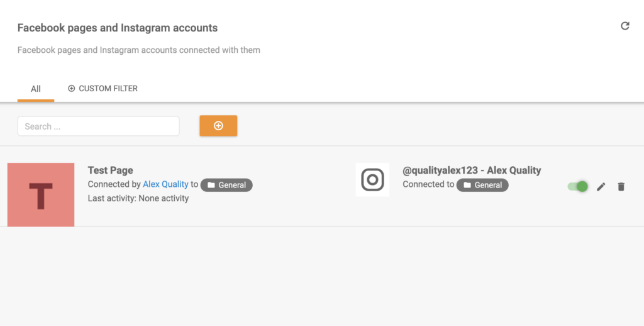Click the "Last activity: None activity" text
This screenshot has width=644, height=326.
point(138,198)
